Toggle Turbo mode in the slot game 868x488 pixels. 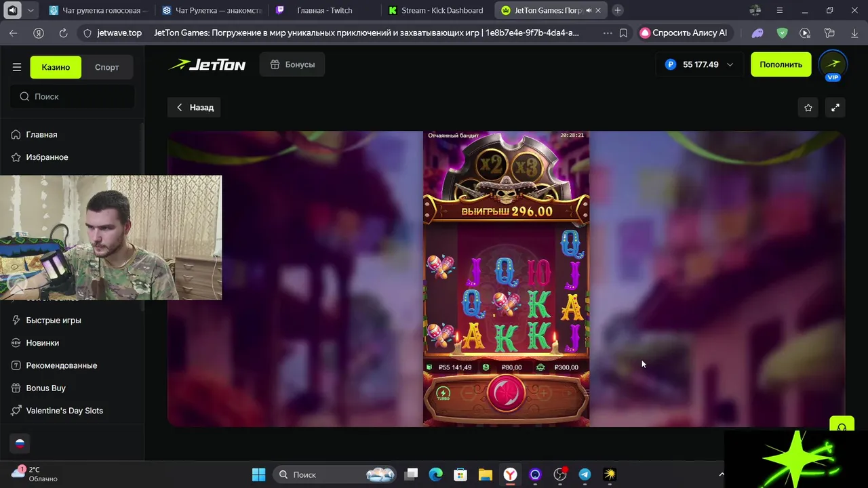443,394
